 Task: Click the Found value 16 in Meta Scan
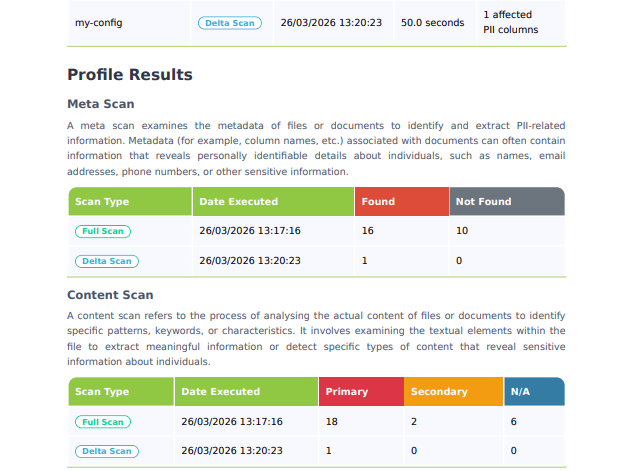368,231
